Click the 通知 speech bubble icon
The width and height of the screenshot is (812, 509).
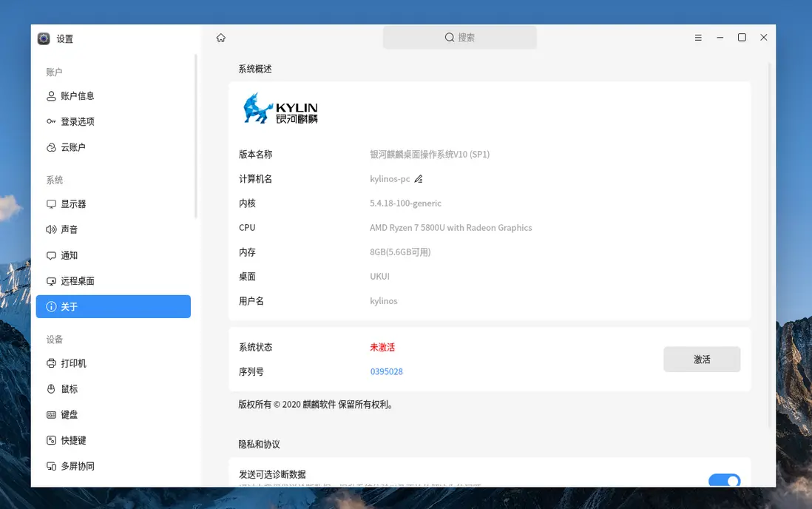[x=51, y=255]
